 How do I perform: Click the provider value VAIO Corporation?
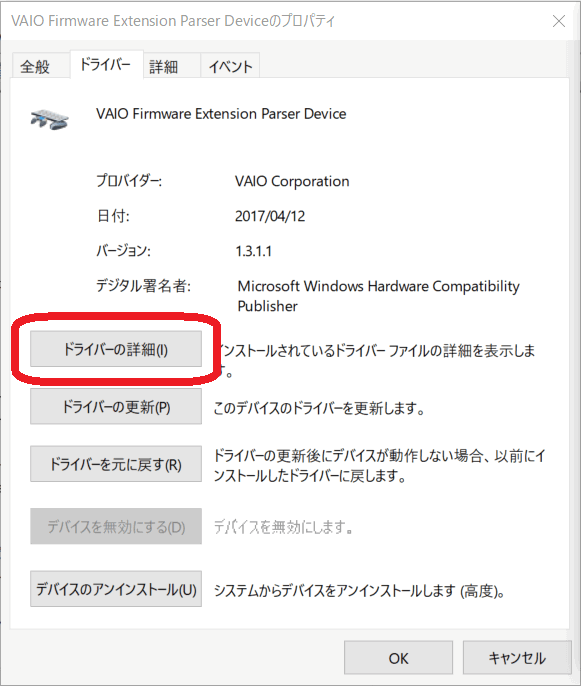pos(292,181)
